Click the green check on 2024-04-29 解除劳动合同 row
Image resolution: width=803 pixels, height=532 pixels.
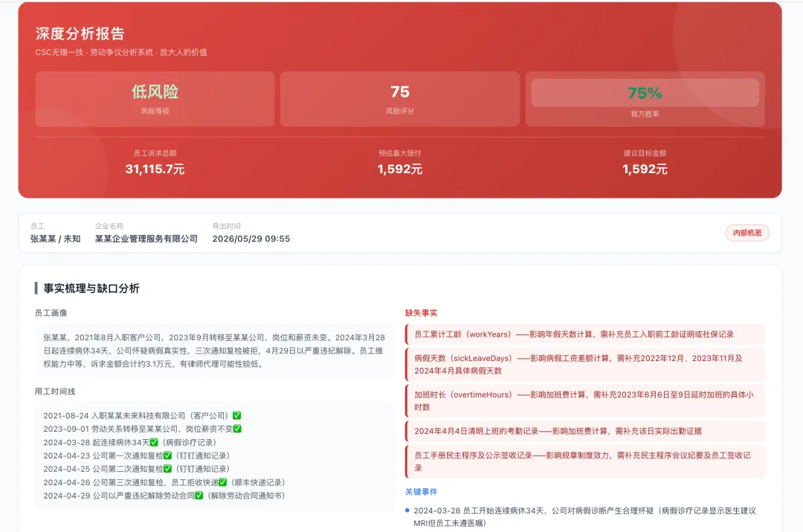pos(199,495)
